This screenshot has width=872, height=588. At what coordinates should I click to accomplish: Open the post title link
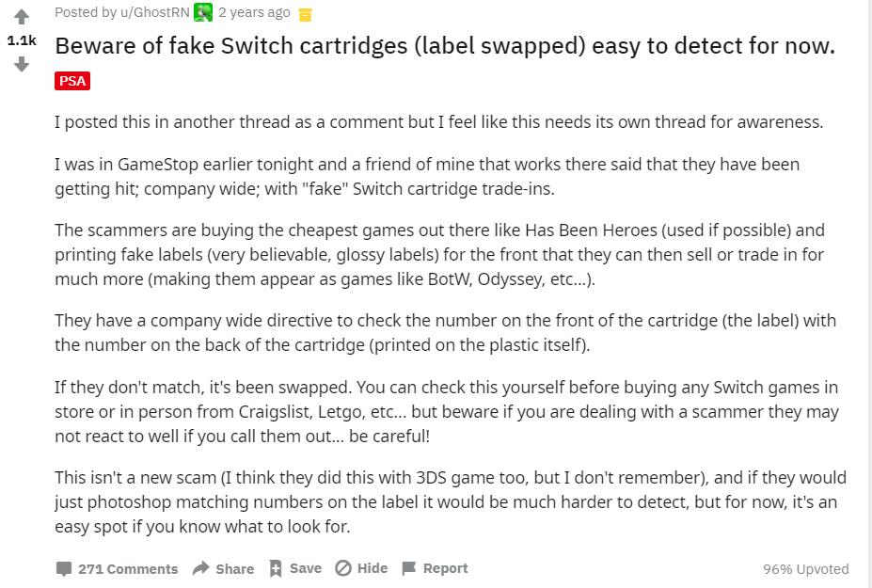pos(444,45)
